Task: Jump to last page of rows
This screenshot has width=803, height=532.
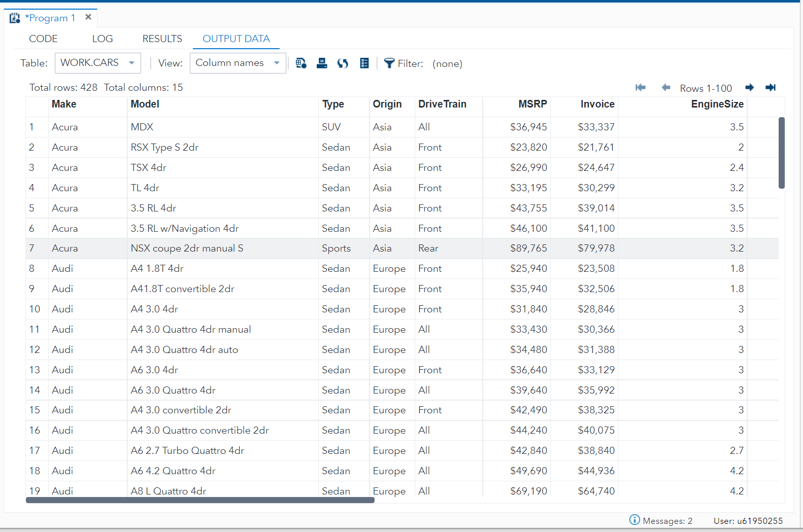Action: (x=771, y=88)
